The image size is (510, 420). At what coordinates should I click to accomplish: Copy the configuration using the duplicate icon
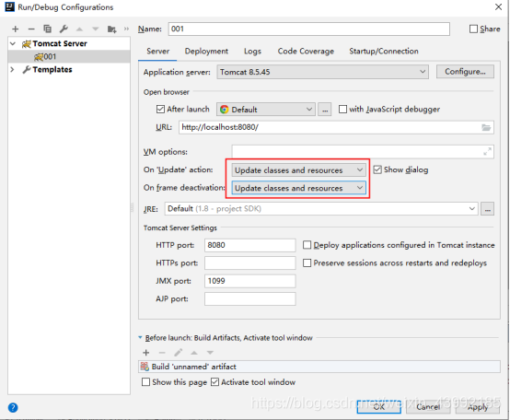(48, 29)
